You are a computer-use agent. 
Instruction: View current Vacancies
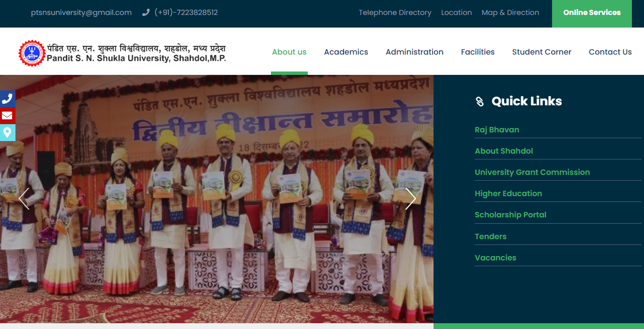pos(495,257)
